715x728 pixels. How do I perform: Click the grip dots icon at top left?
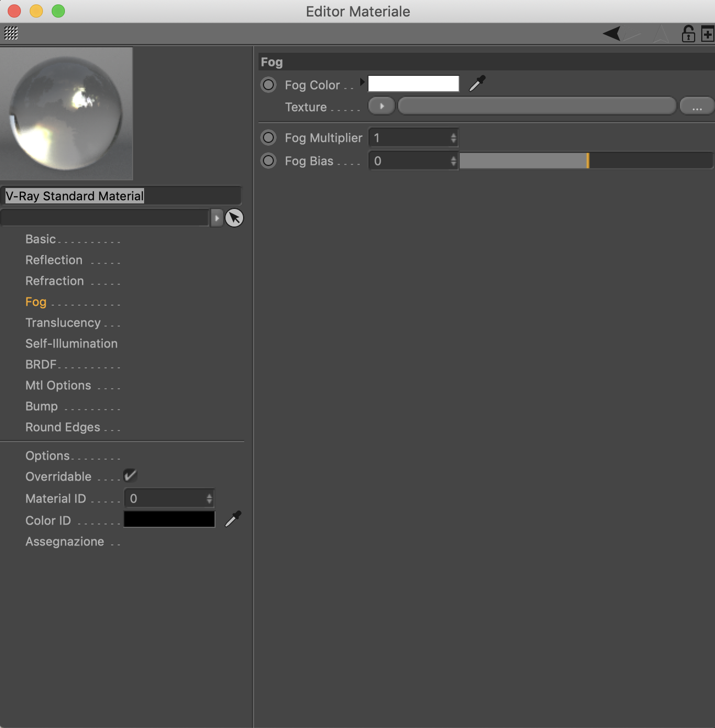tap(11, 34)
